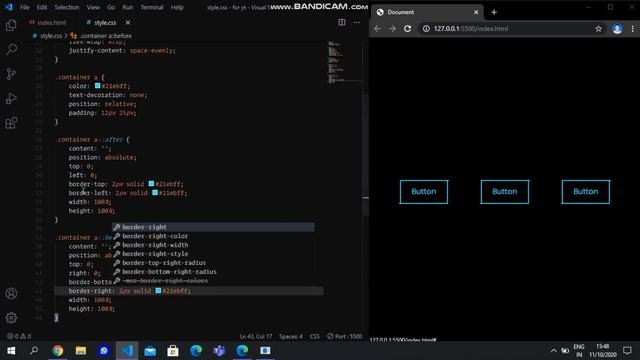
Task: Open the Accounts menu in activity bar
Action: [x=11, y=293]
